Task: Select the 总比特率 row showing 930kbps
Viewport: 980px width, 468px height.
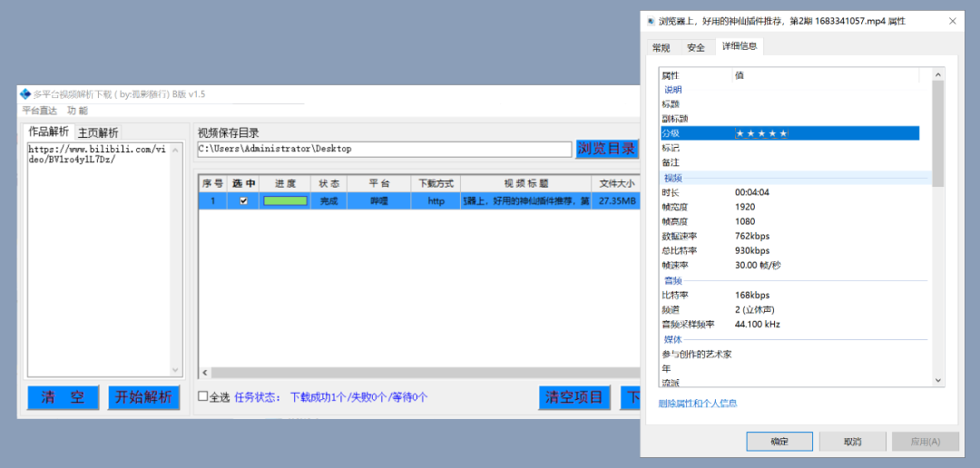Action: point(789,250)
